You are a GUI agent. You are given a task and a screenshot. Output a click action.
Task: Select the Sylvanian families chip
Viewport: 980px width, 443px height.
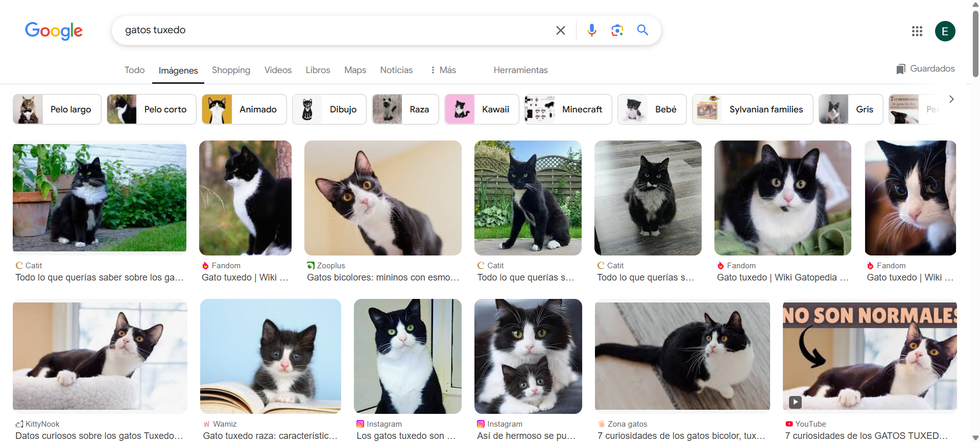(x=752, y=109)
